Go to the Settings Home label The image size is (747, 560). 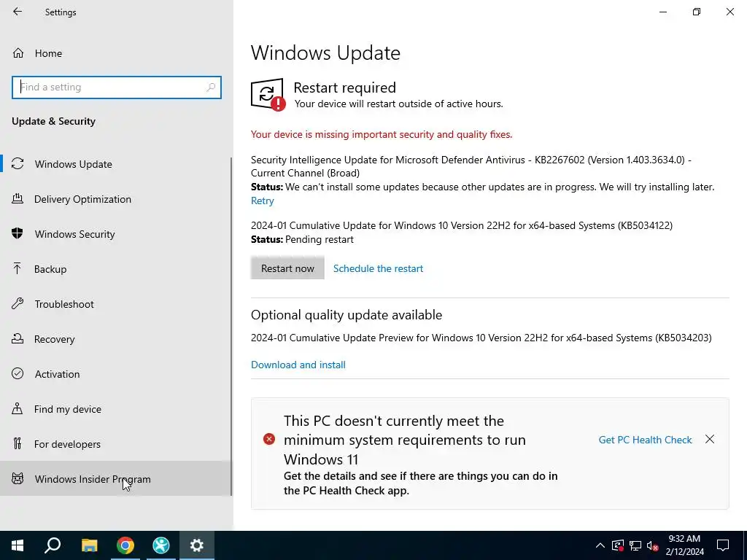point(48,53)
